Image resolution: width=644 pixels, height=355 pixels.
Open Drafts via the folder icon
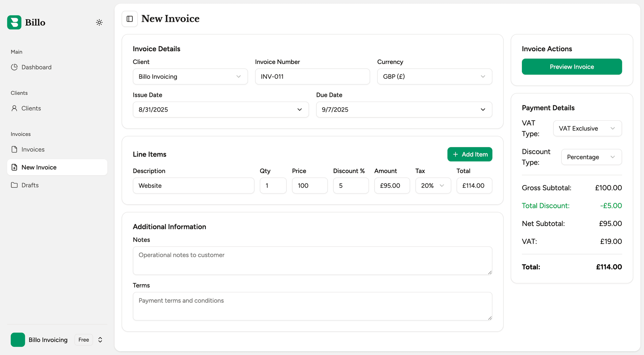coord(14,185)
